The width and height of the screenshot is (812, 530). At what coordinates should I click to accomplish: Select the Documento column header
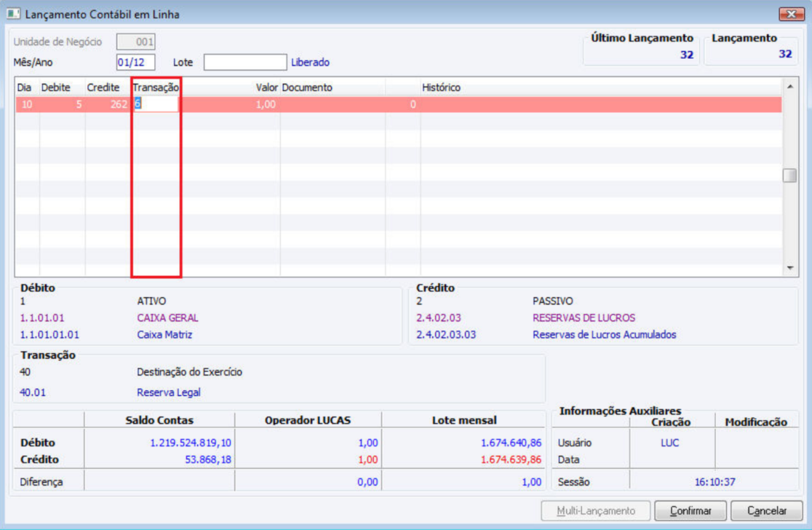click(307, 87)
